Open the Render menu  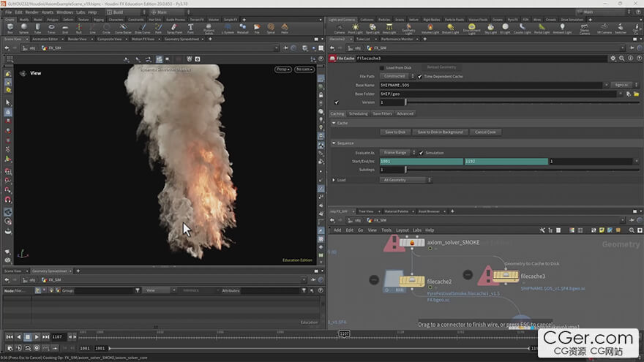[x=31, y=12]
